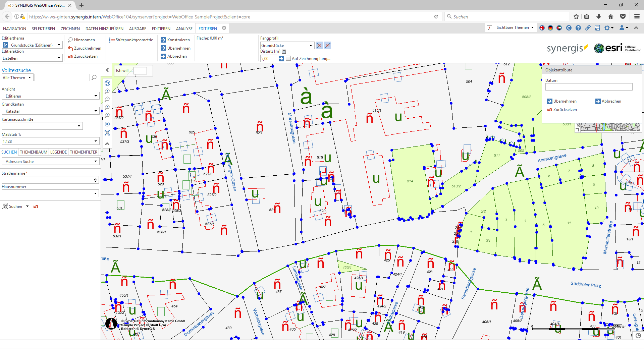Switch to the THEMENBAUM tab

pyautogui.click(x=34, y=152)
